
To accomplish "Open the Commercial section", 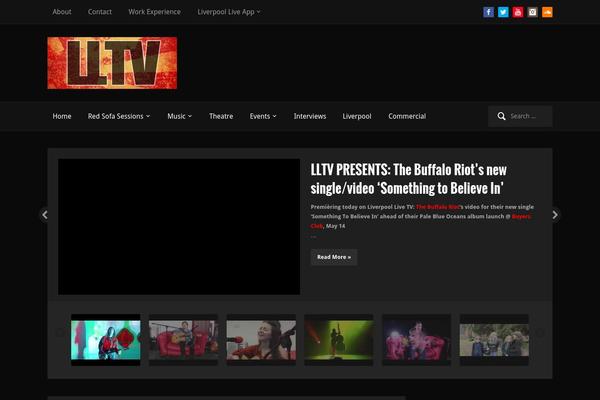I will coord(407,116).
